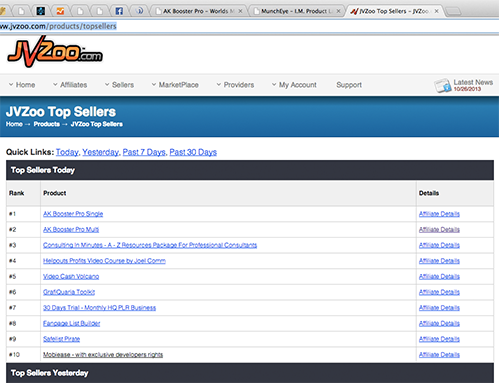Click the JVZoo.com logo

[x=55, y=52]
